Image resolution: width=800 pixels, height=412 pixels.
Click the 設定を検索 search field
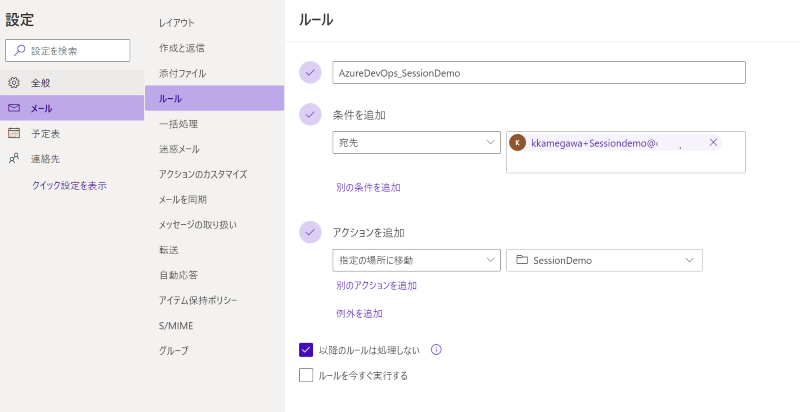67,50
